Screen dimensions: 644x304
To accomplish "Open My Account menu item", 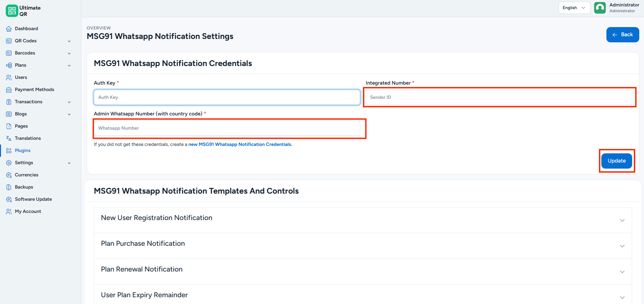I will click(x=28, y=212).
